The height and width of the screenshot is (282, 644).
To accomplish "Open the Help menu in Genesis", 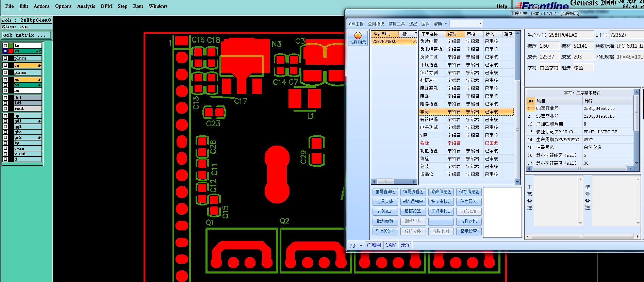I will (x=502, y=6).
